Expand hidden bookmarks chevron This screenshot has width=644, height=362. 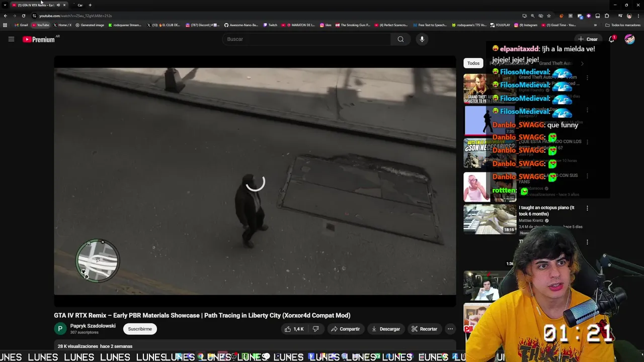[x=595, y=25]
